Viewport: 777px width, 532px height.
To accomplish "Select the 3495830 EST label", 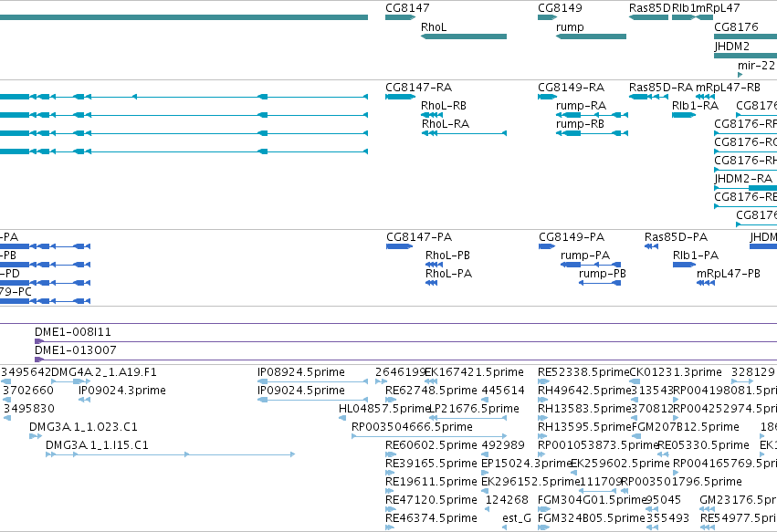I will click(x=28, y=409).
